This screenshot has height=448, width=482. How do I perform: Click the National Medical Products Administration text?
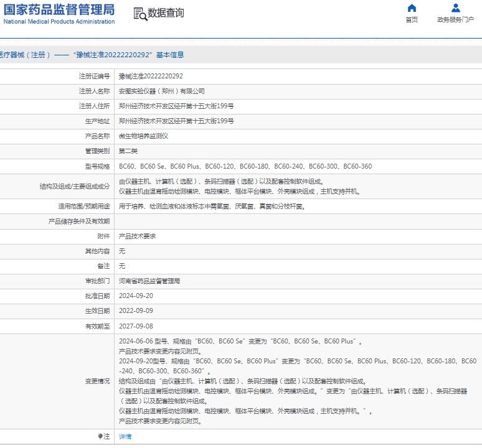(x=59, y=22)
